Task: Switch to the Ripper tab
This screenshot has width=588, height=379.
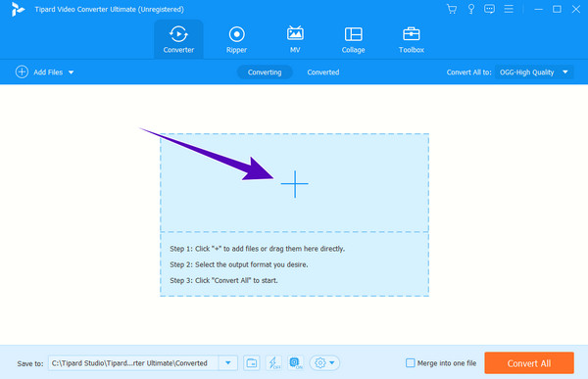Action: [x=236, y=39]
